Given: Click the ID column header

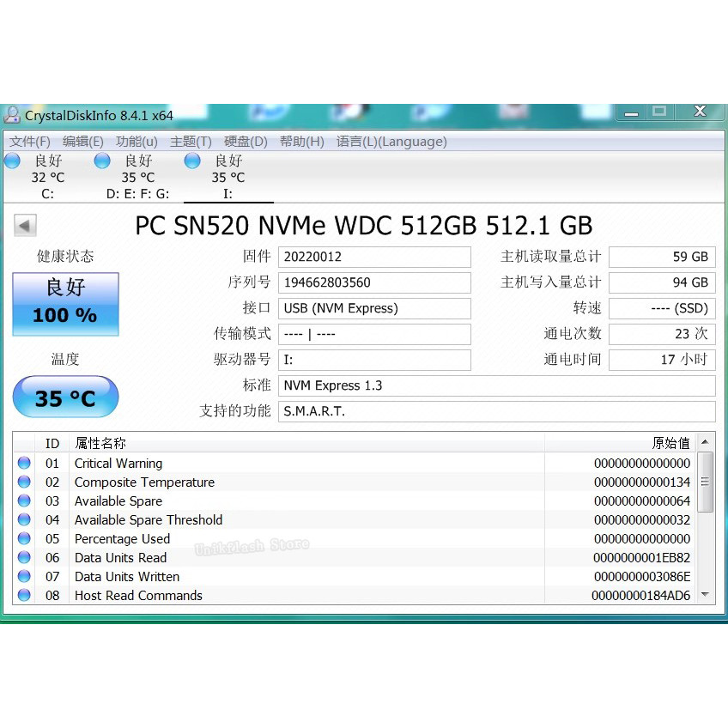Looking at the screenshot, I should click(x=52, y=443).
